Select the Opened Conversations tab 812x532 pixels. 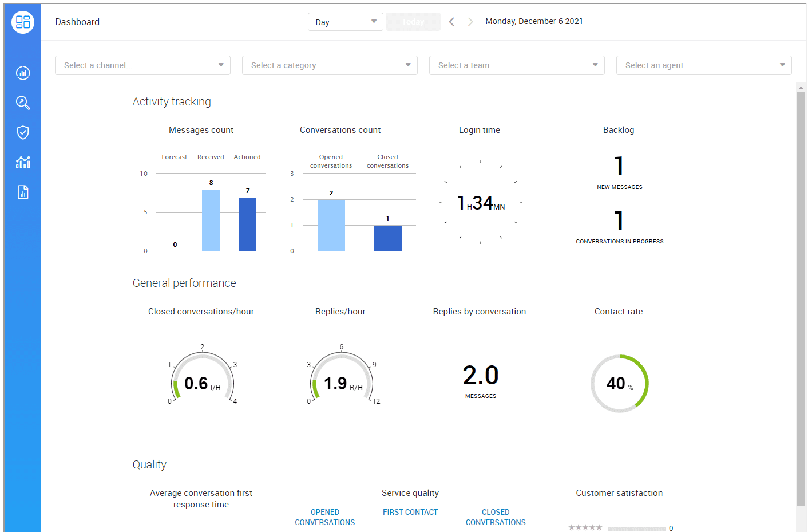coord(324,517)
